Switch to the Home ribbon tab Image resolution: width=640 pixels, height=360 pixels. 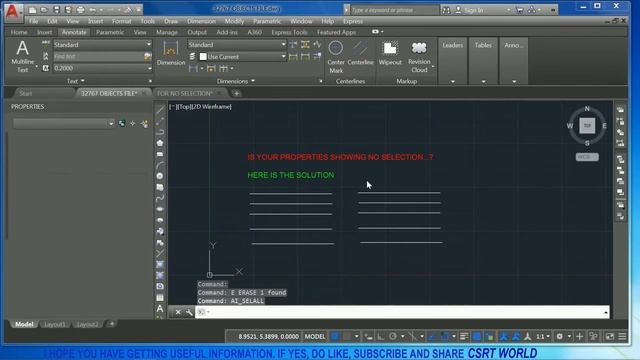click(19, 32)
